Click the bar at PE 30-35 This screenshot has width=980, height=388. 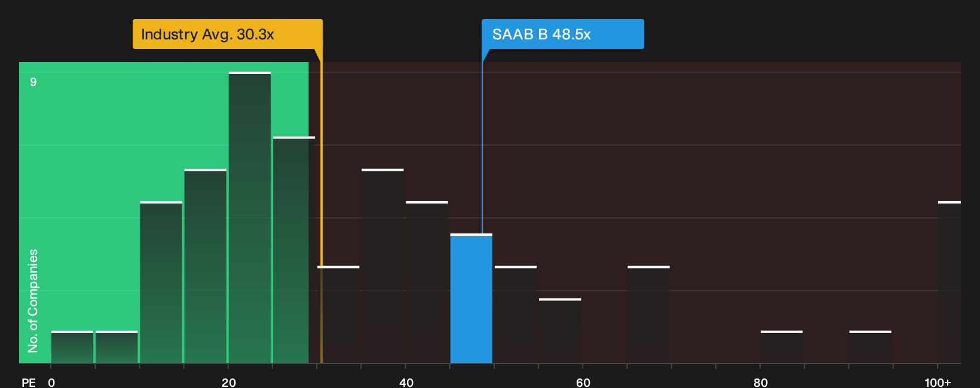pyautogui.click(x=339, y=315)
